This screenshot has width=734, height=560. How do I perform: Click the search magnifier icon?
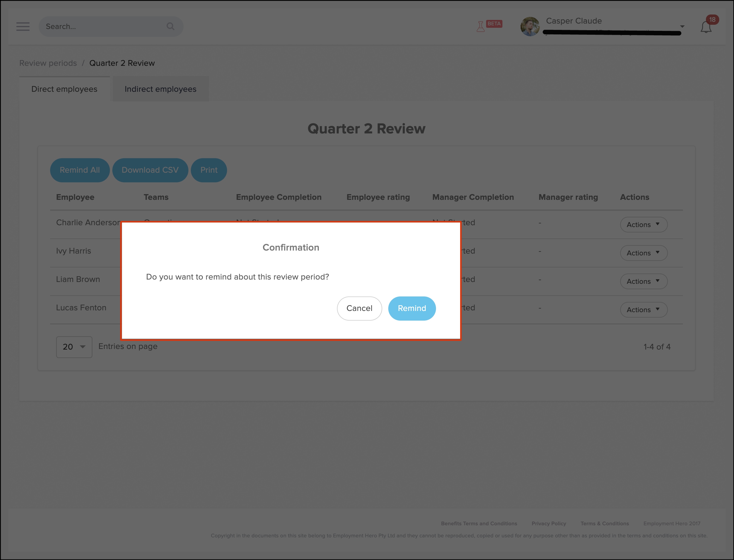170,26
